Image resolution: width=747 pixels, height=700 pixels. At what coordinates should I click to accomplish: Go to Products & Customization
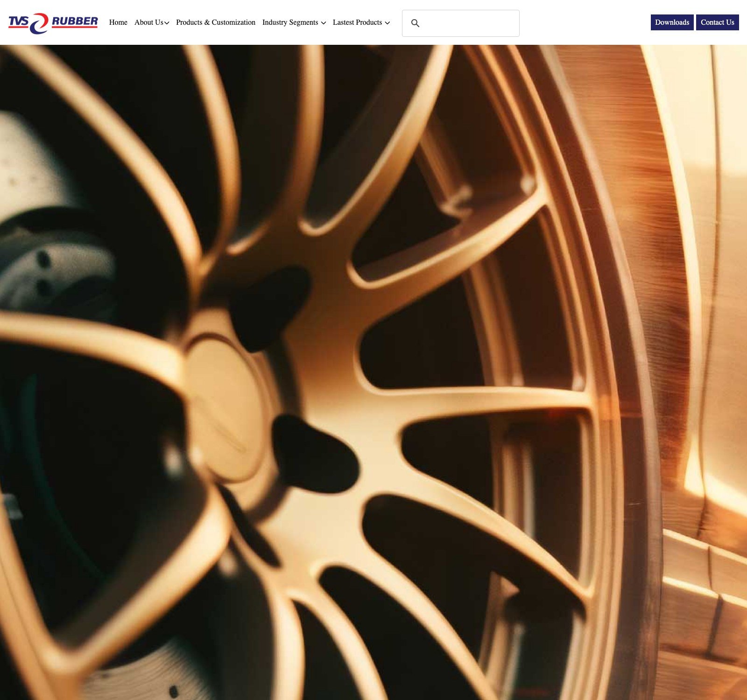(216, 22)
